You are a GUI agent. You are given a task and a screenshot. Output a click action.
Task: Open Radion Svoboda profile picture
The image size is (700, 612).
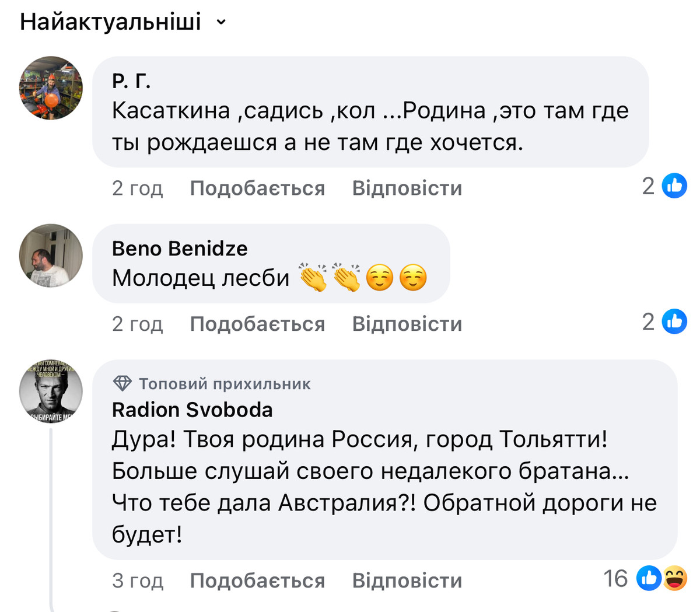(51, 391)
